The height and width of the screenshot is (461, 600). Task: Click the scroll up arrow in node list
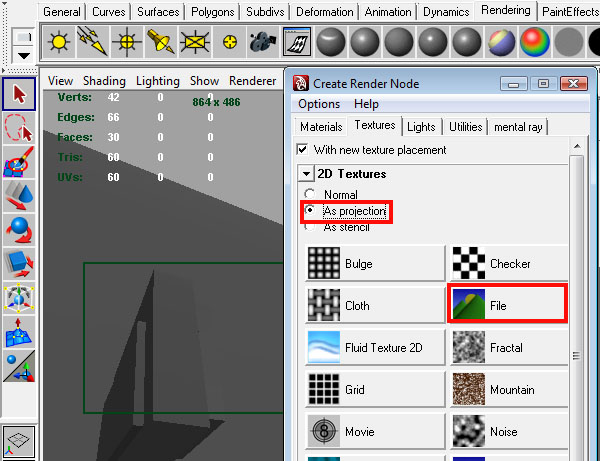tap(577, 146)
